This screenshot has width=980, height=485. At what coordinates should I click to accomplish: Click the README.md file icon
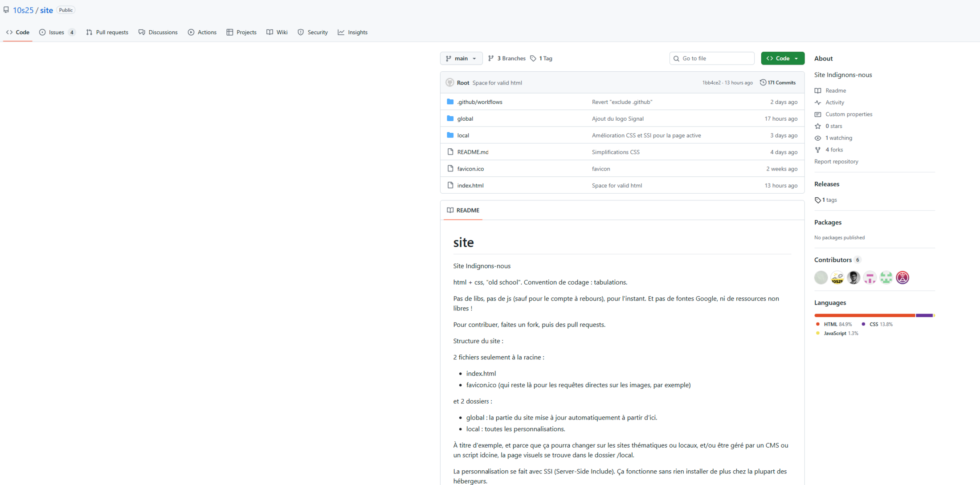tap(450, 152)
